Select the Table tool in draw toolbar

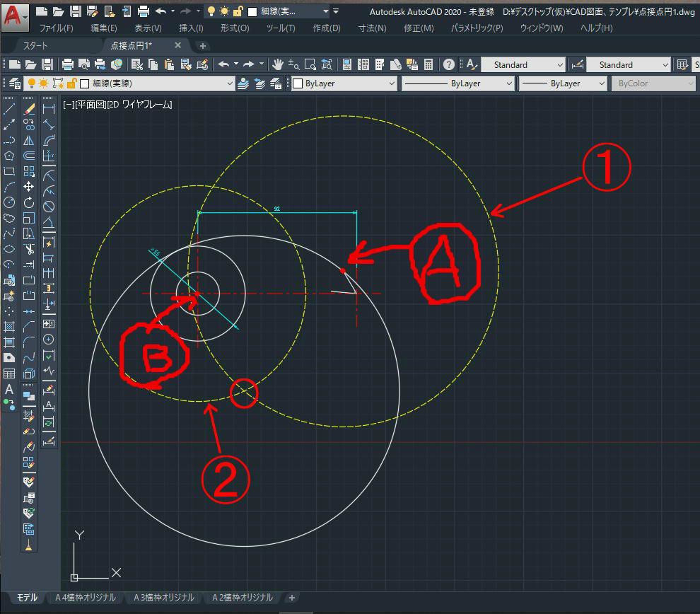click(9, 373)
